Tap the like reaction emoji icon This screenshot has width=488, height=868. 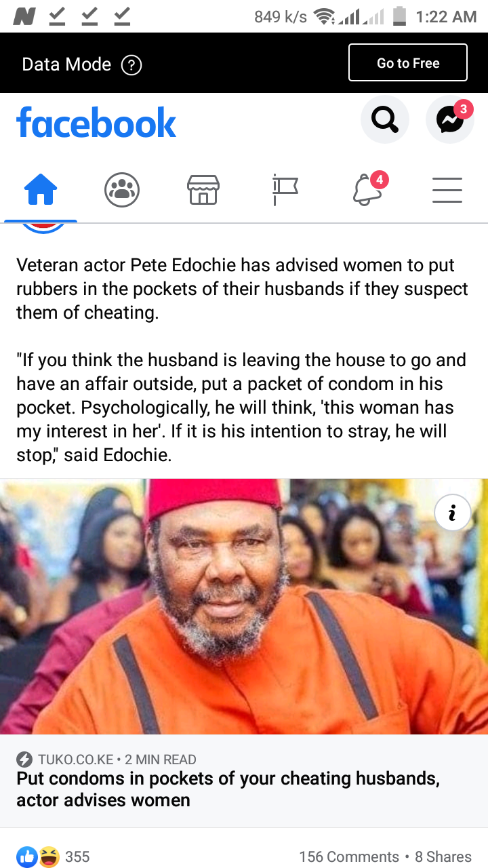click(28, 856)
